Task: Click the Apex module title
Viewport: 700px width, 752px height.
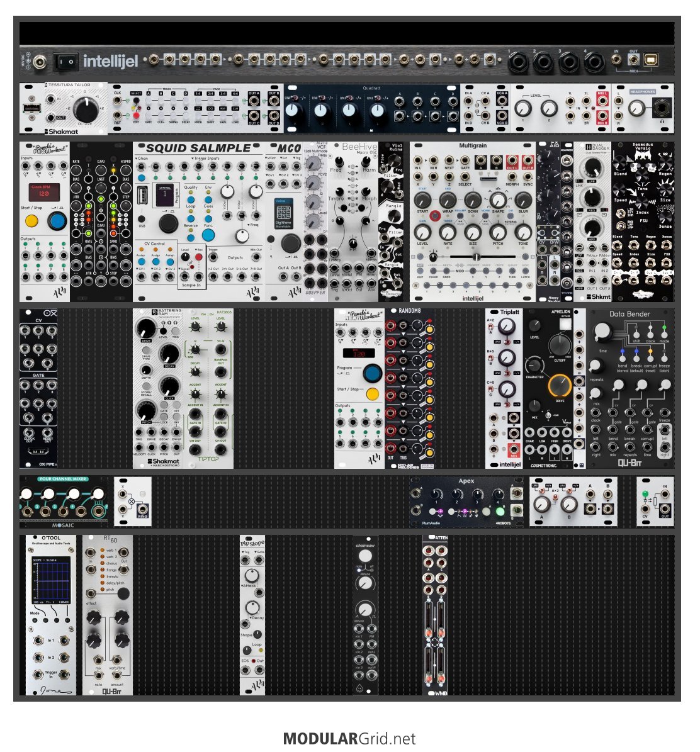Action: [466, 481]
